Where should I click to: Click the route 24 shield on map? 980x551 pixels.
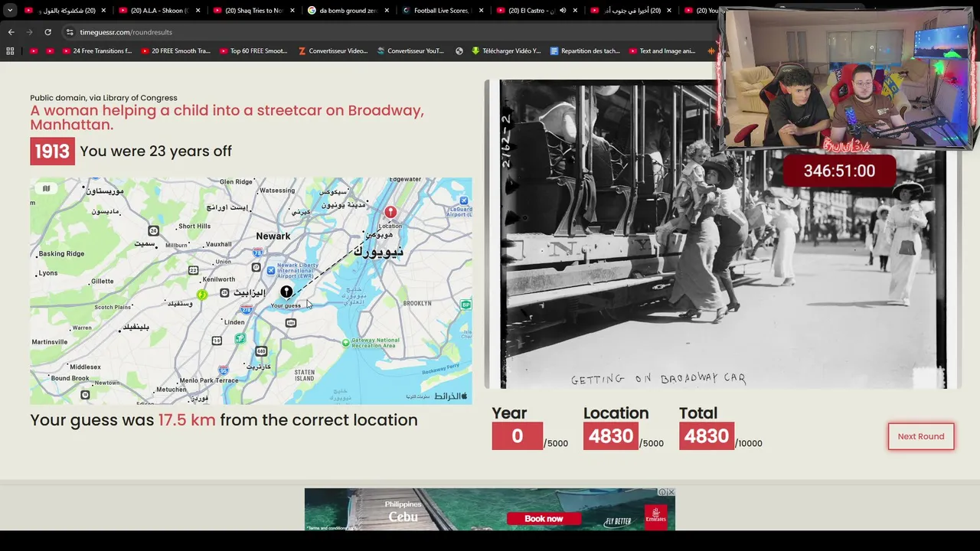tap(154, 230)
